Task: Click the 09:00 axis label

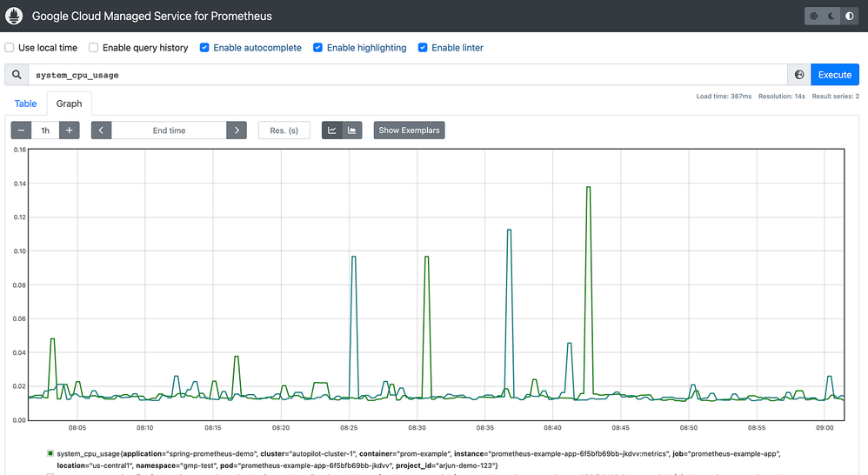Action: [x=825, y=428]
